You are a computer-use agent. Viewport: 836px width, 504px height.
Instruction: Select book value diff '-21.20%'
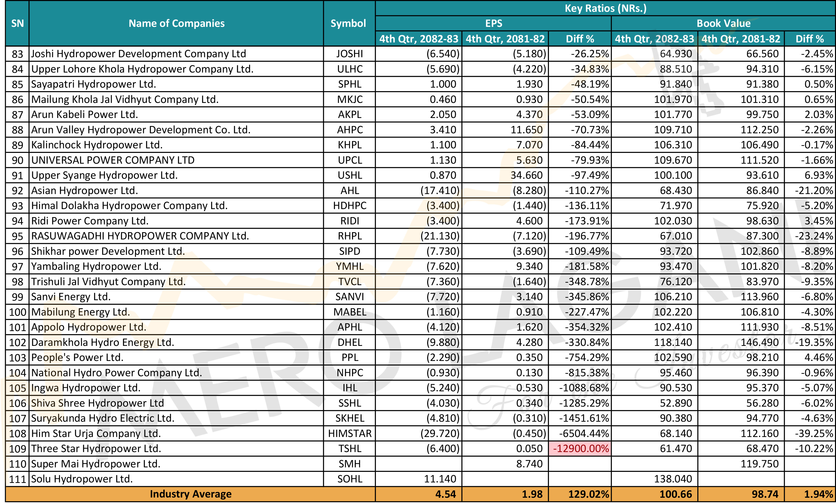click(814, 190)
